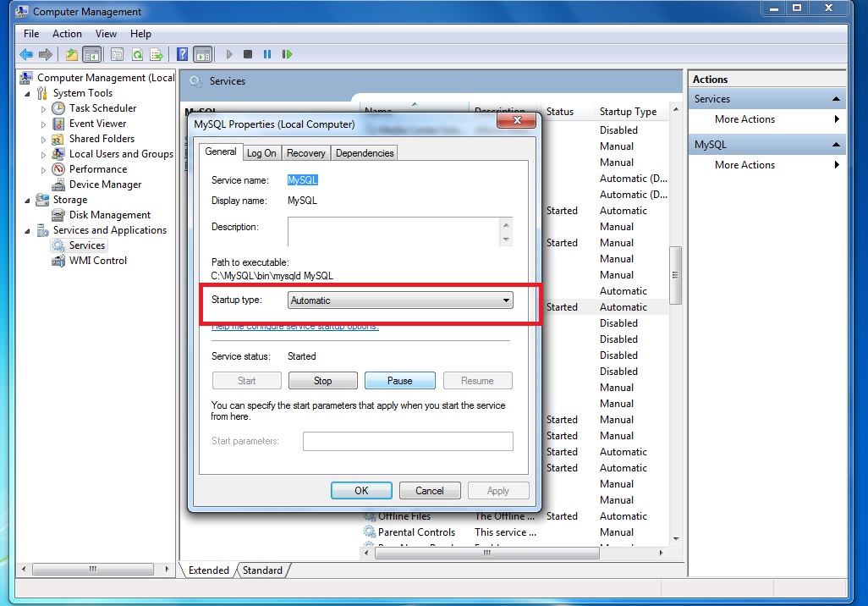This screenshot has height=606, width=868.
Task: Open the Action menu
Action: click(67, 34)
